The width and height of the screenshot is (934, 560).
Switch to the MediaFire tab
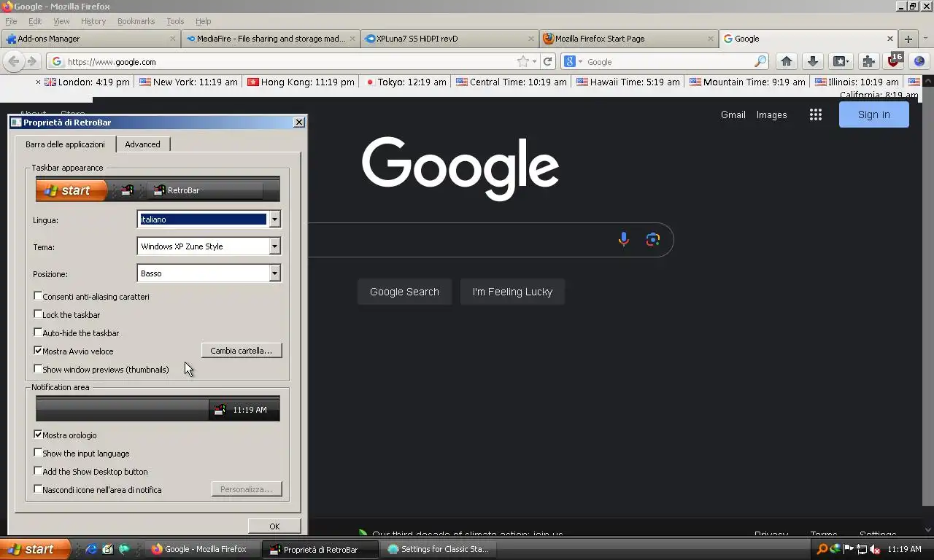(270, 39)
